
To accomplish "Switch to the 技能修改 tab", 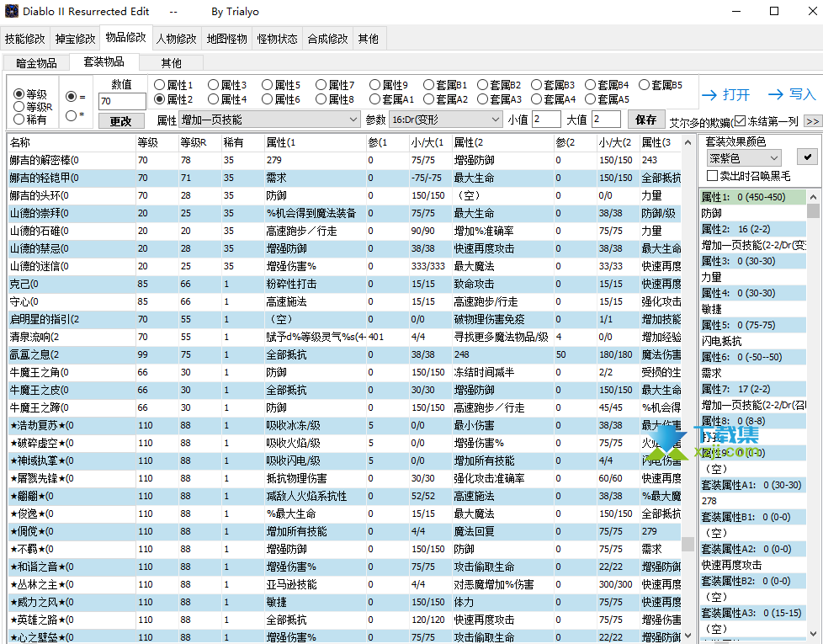I will [x=25, y=39].
